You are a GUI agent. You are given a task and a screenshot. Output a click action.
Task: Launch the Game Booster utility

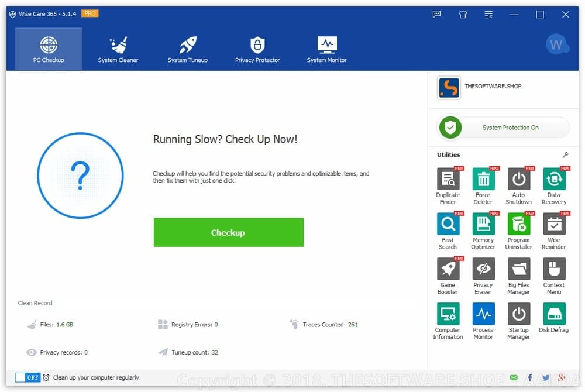coord(448,276)
